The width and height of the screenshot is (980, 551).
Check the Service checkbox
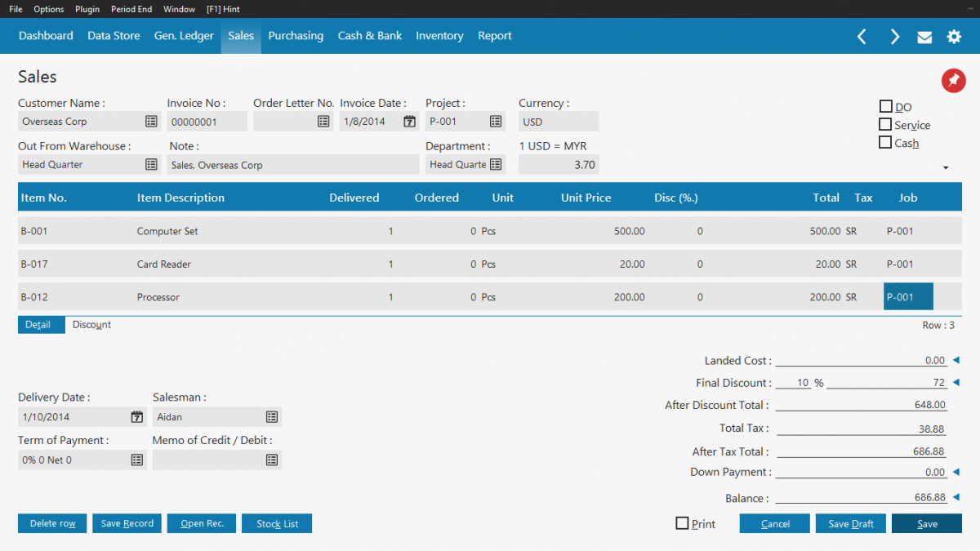click(x=885, y=125)
